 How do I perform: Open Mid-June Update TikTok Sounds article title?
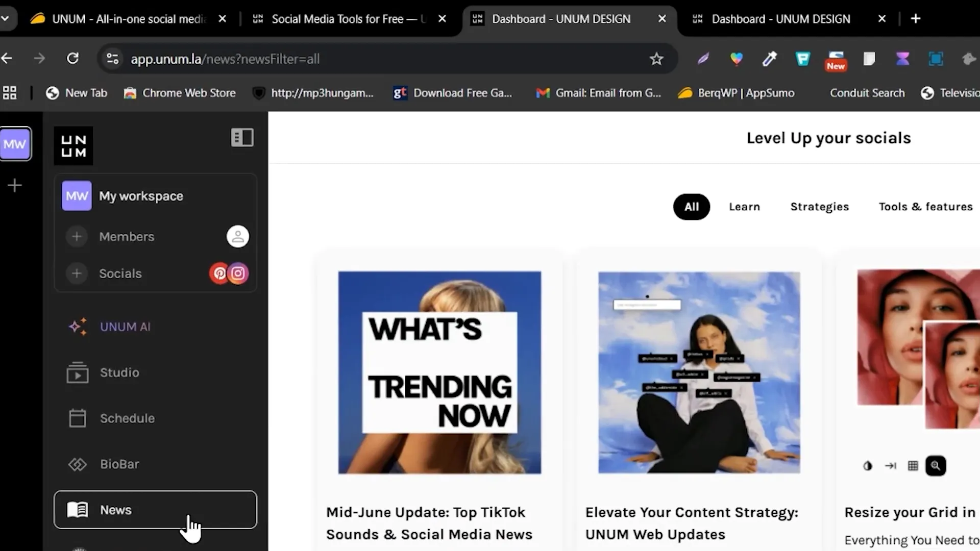(429, 523)
